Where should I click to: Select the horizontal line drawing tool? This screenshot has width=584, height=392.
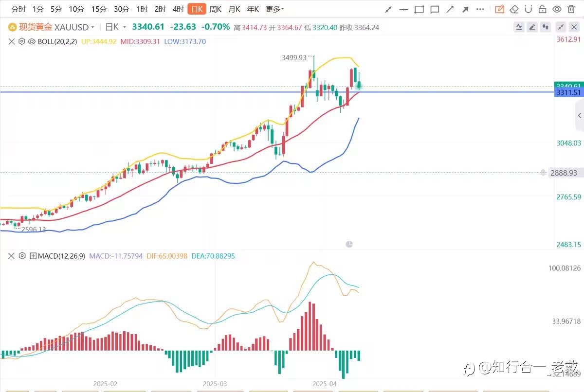(x=403, y=9)
